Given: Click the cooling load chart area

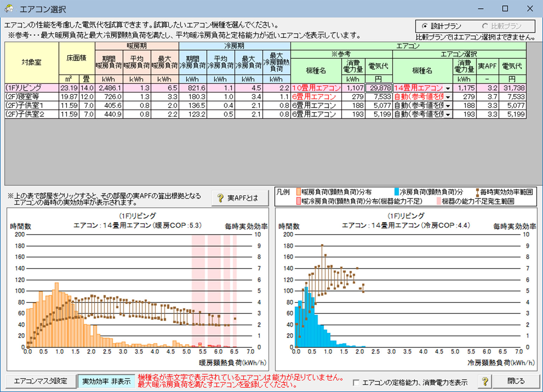Looking at the screenshot, I should 406,289.
